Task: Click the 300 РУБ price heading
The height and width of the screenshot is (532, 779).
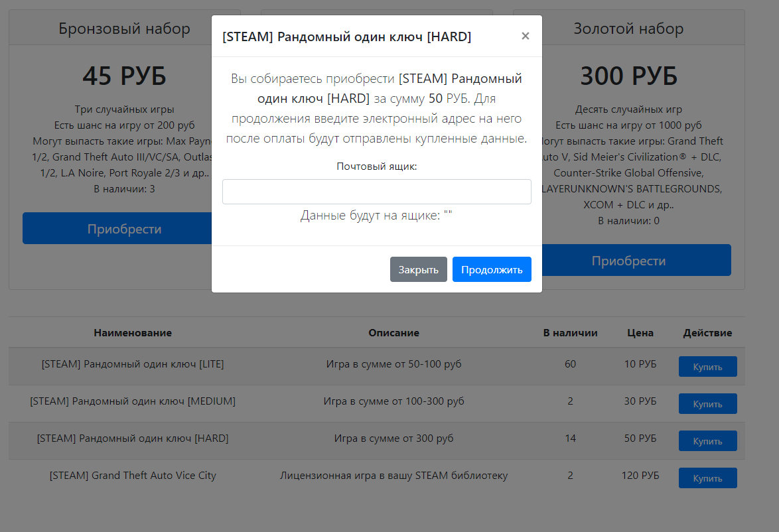Action: [628, 76]
